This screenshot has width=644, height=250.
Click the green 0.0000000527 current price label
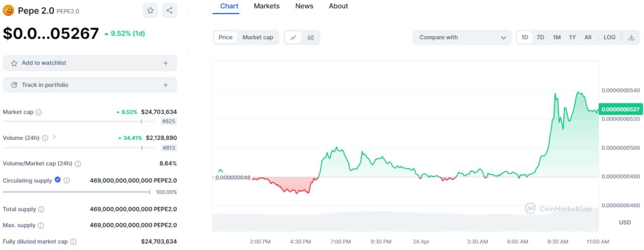point(621,110)
